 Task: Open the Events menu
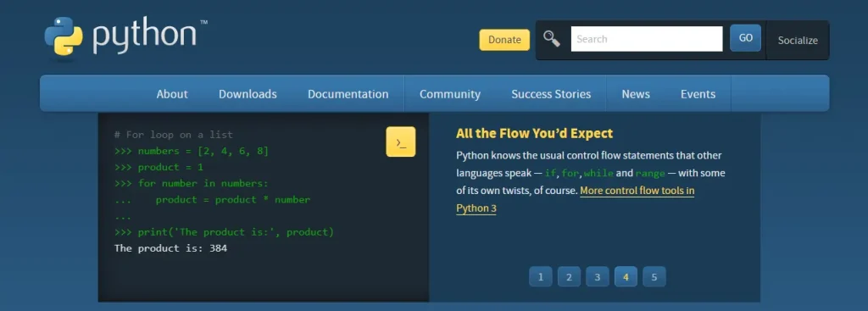(698, 94)
